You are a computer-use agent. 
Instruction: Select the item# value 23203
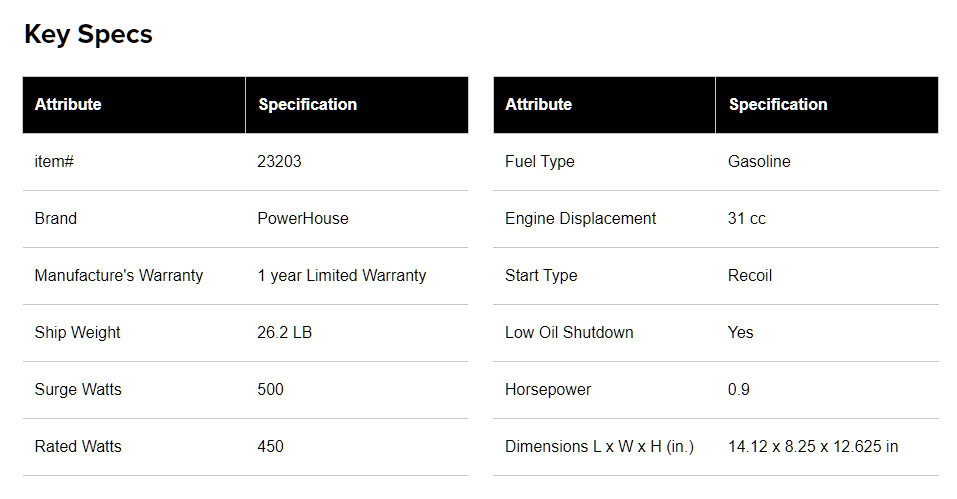(x=280, y=162)
